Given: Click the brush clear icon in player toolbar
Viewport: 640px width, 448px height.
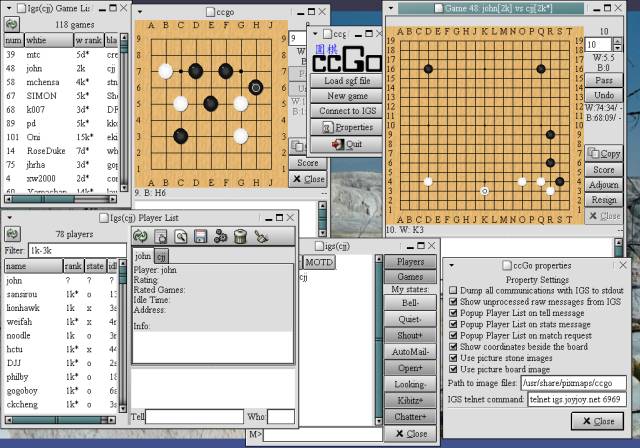Looking at the screenshot, I should (x=261, y=236).
